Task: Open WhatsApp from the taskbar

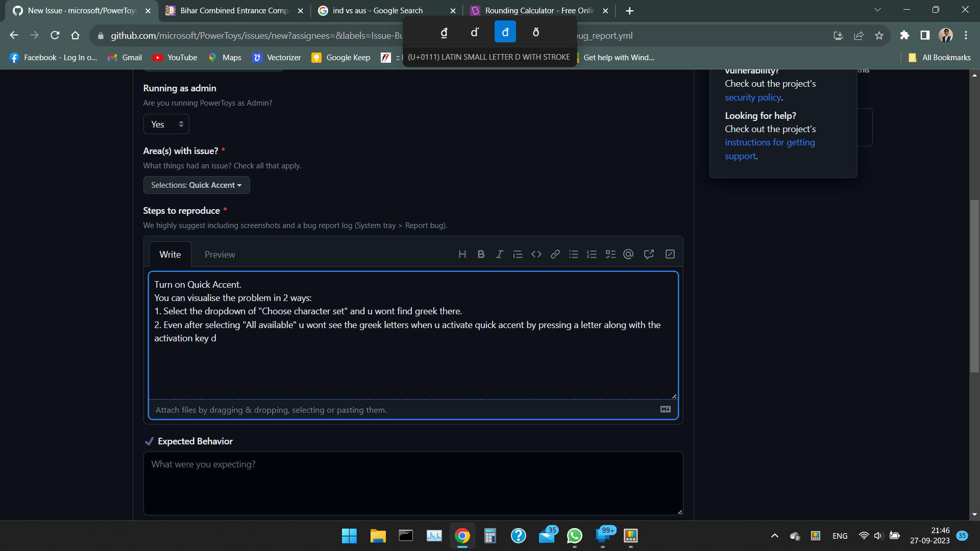Action: pyautogui.click(x=574, y=536)
